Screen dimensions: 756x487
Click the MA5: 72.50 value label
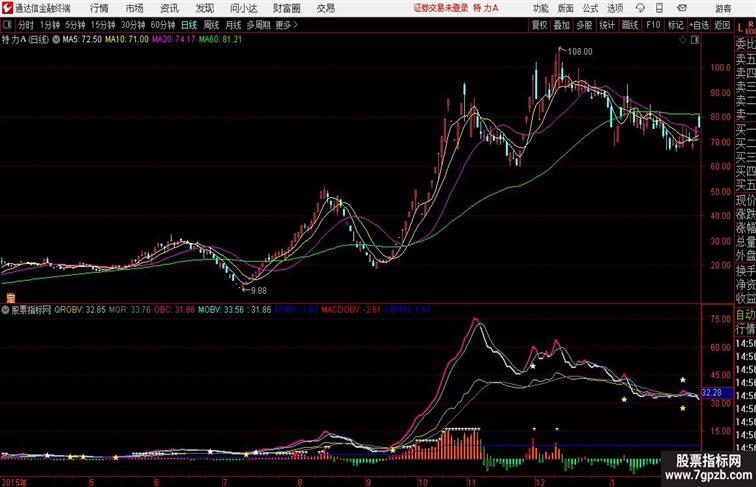click(x=81, y=40)
